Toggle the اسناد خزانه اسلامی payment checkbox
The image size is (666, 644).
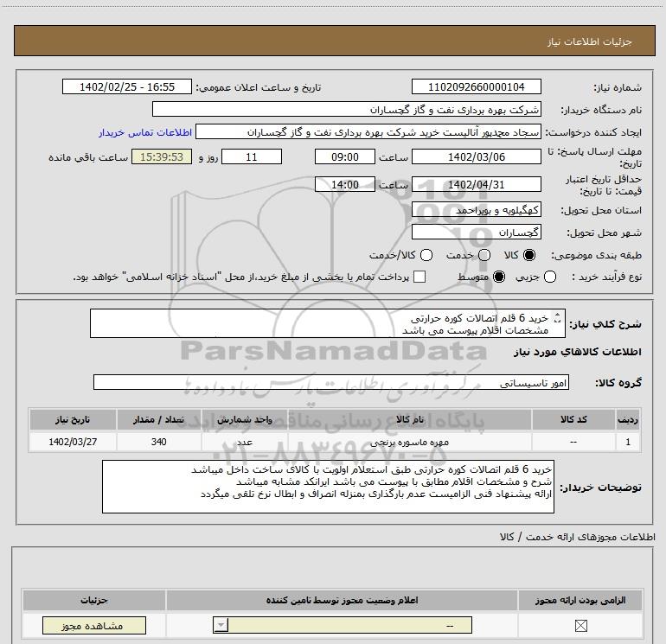point(419,277)
